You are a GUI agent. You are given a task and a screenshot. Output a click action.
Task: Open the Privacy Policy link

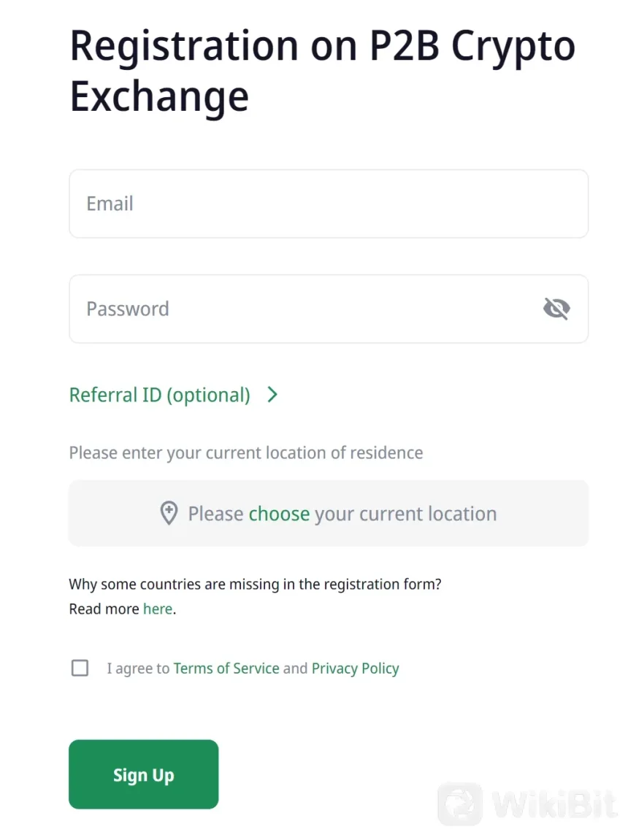355,668
